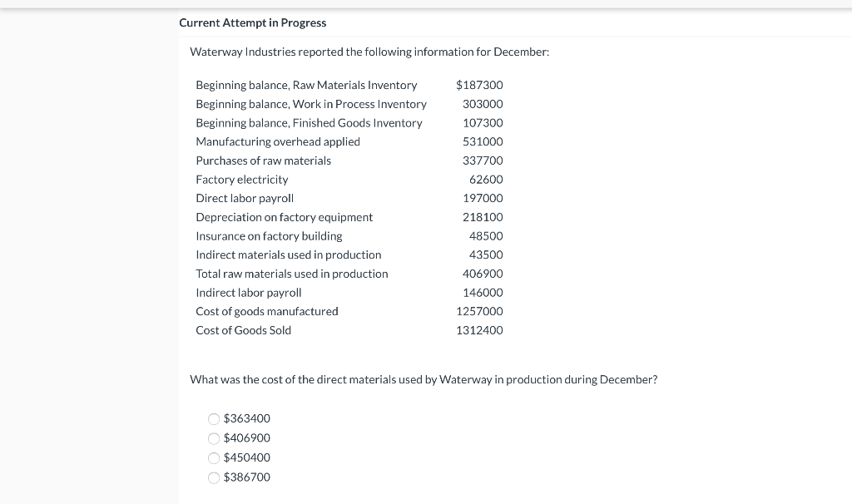Screen dimensions: 852x504
Task: Click the Direct labor payroll line
Action: coord(245,198)
